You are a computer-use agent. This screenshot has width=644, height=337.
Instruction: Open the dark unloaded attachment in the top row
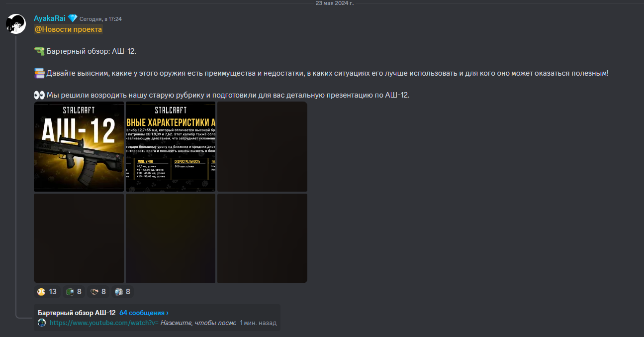click(x=262, y=146)
